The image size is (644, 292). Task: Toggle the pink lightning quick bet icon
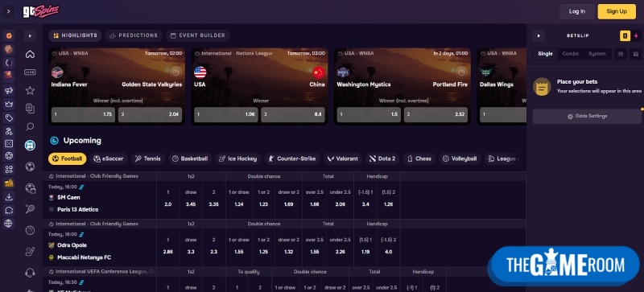tap(636, 35)
